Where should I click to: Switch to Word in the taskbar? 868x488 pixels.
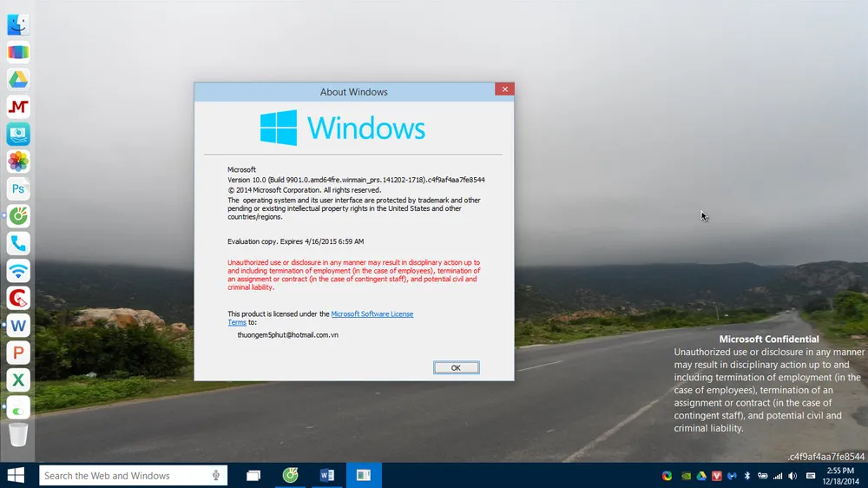click(x=326, y=475)
